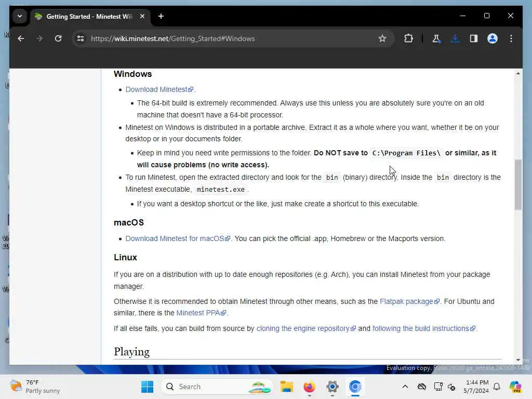The width and height of the screenshot is (532, 399).
Task: Show hidden system tray icons
Action: (x=405, y=387)
